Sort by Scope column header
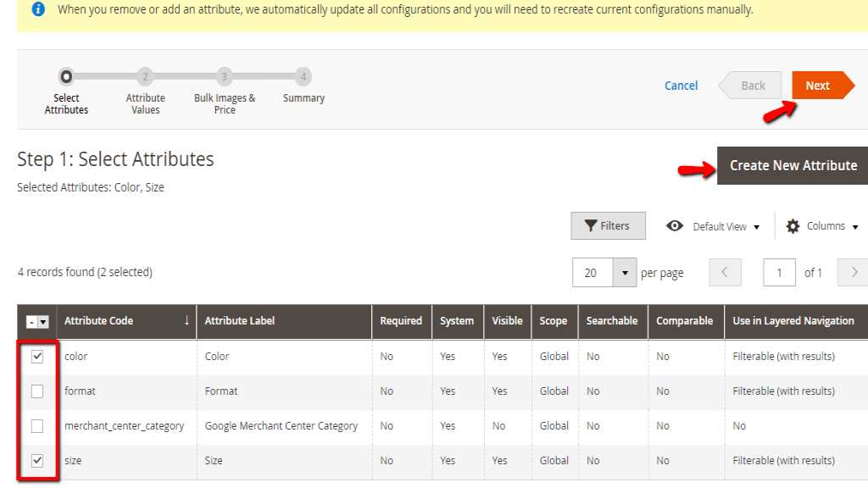 point(554,321)
